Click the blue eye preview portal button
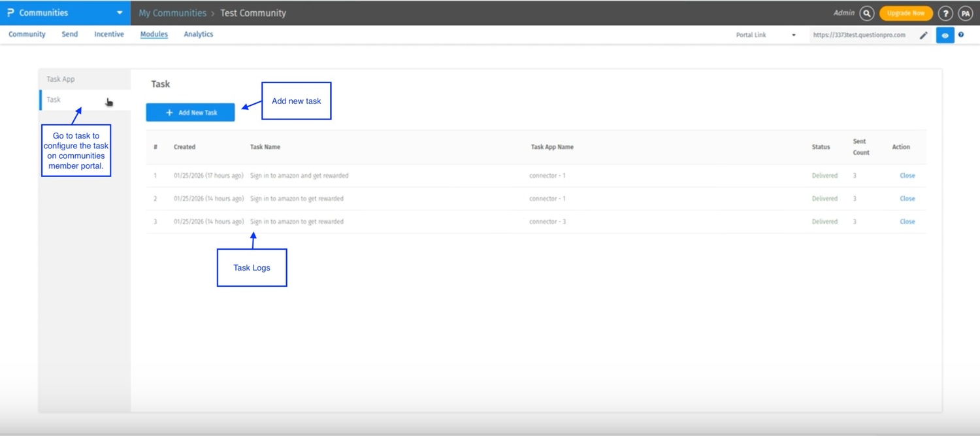 tap(945, 35)
